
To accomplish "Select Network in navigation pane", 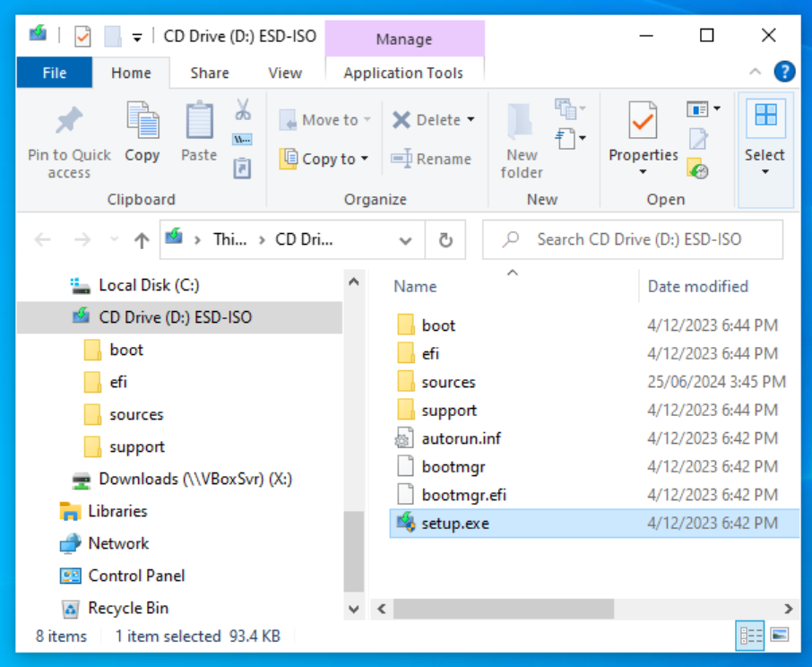I will [104, 543].
